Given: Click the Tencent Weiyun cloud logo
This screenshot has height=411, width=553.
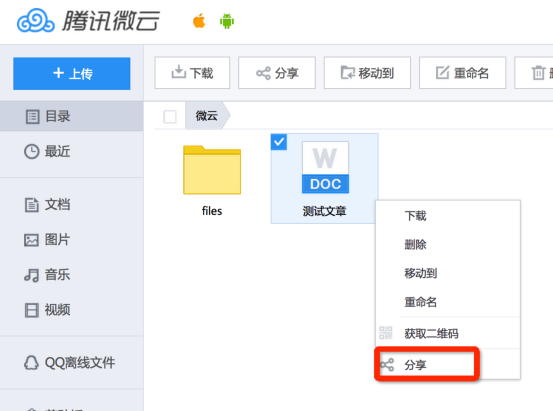Looking at the screenshot, I should pyautogui.click(x=36, y=21).
